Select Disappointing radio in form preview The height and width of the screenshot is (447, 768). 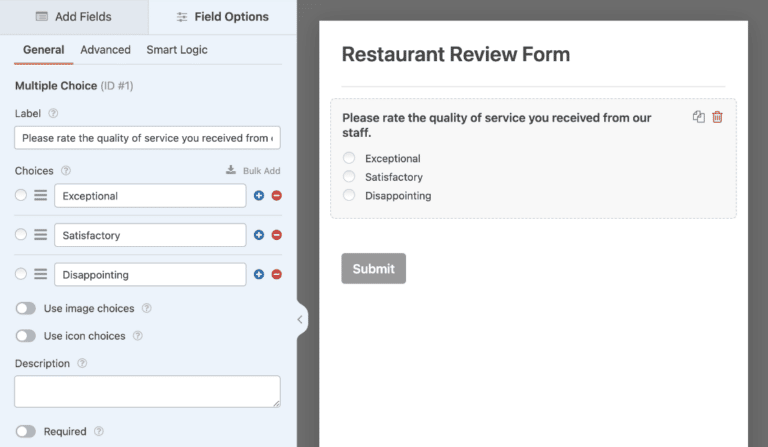click(349, 195)
